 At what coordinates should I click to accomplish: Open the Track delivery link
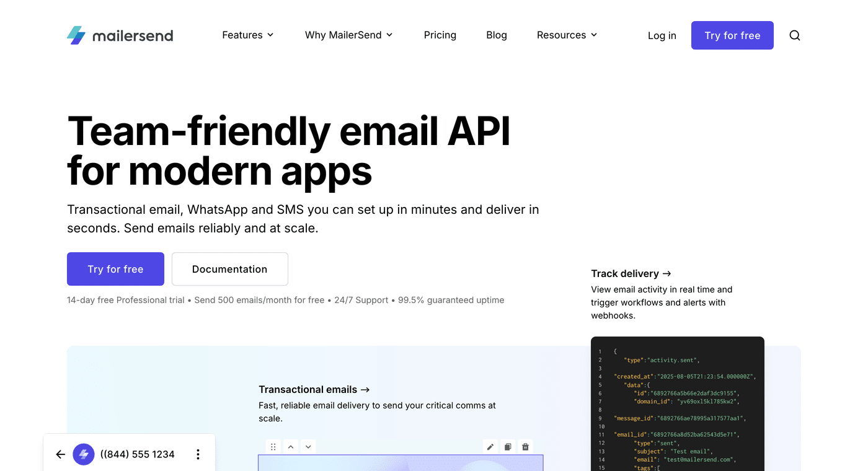[x=631, y=273]
